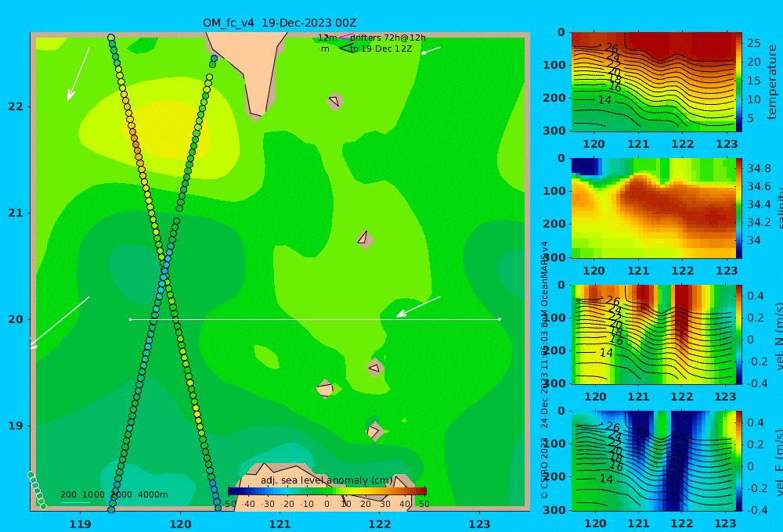
Task: Click the black arrow legend symbol beside 'to 19 Dec 12Z'
Action: 347,49
